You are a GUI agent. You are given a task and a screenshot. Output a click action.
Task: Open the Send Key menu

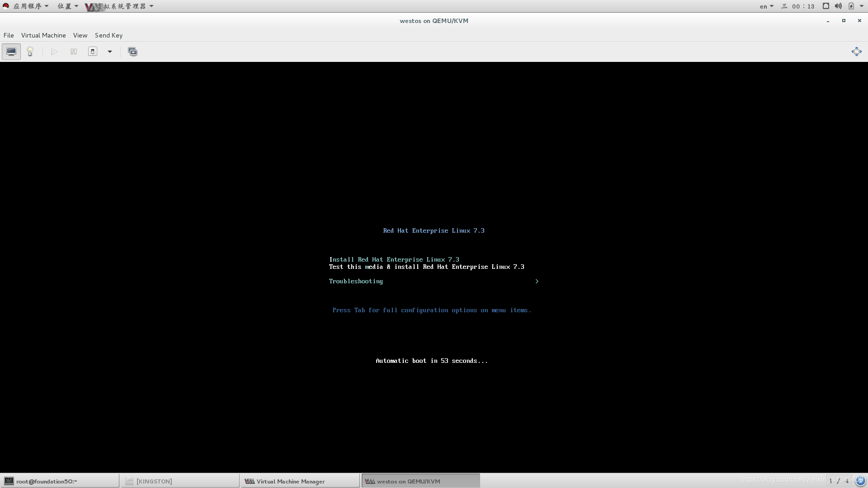(108, 35)
